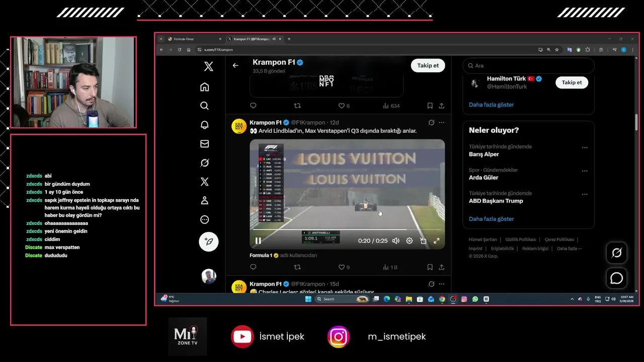Open Premium X icon in sidebar
The width and height of the screenshot is (644, 362).
pos(204,182)
